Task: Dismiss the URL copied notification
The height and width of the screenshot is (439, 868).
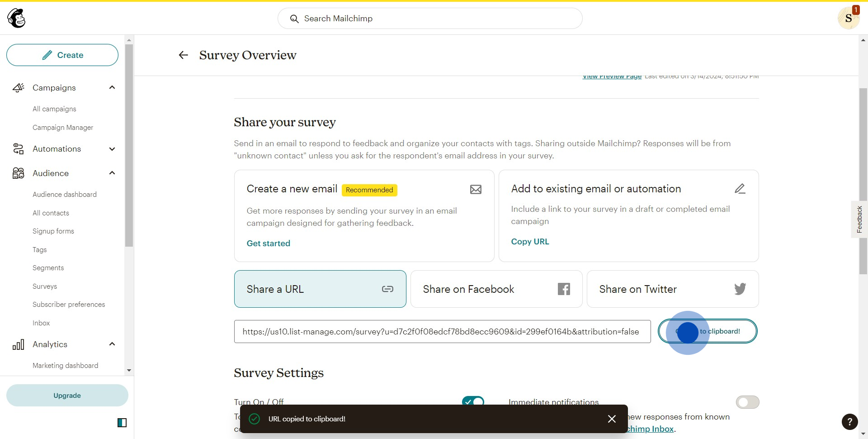Action: (612, 419)
